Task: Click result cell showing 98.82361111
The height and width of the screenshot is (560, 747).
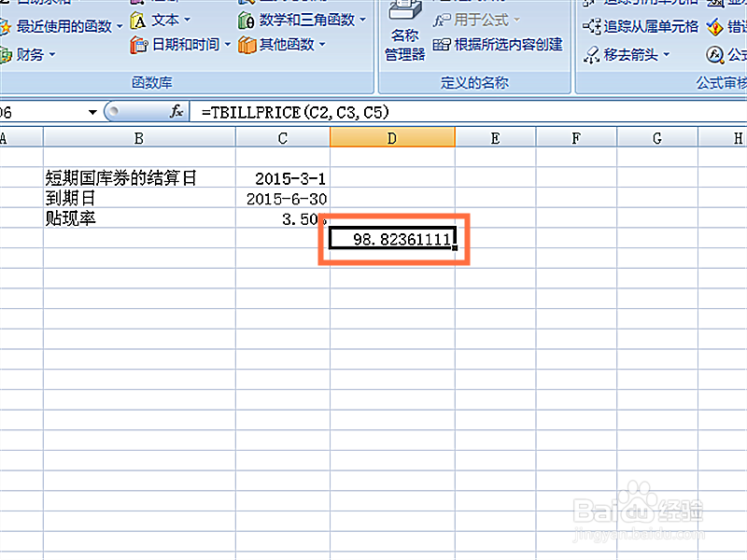Action: [392, 238]
